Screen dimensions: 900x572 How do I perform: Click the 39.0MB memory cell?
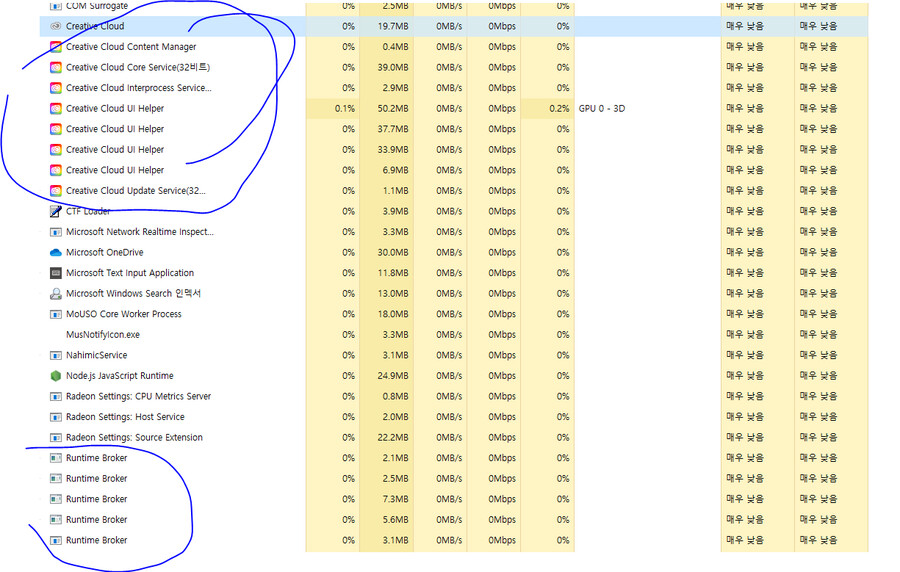[386, 67]
